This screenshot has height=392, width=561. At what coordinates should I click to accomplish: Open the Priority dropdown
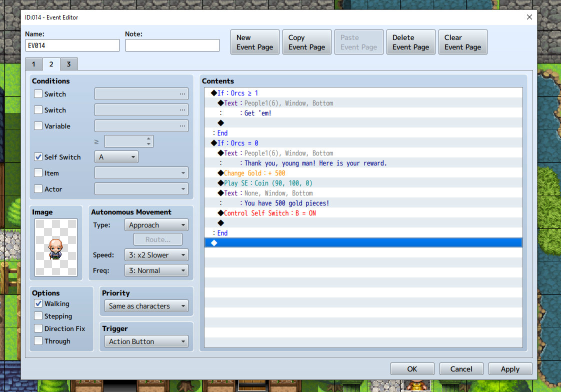pos(146,306)
